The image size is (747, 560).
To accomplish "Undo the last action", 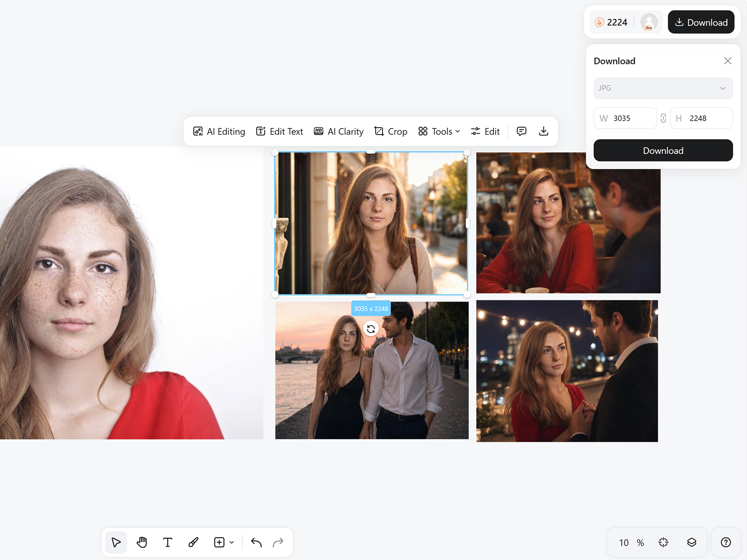I will [256, 542].
